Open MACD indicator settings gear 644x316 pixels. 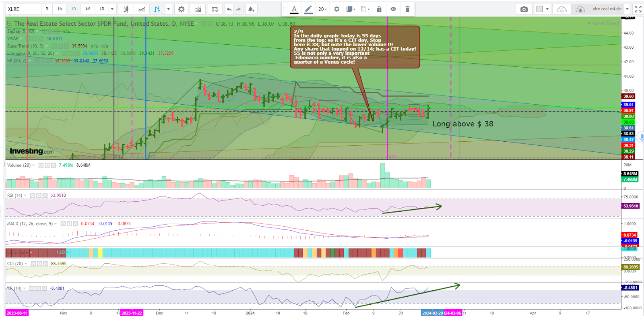(69, 224)
